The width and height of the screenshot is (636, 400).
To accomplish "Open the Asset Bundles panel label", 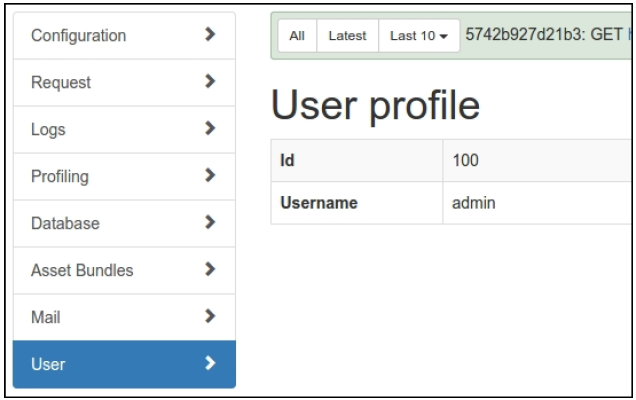I will pyautogui.click(x=82, y=270).
